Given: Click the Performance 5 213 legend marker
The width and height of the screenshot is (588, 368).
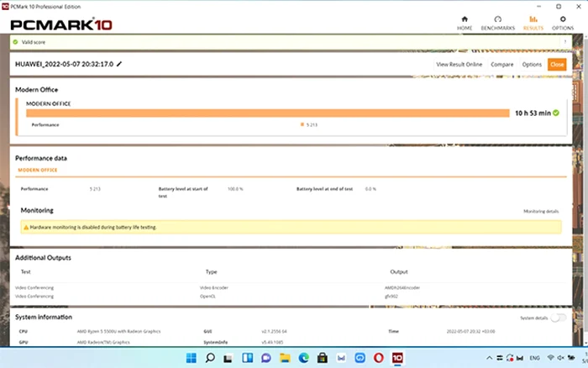Looking at the screenshot, I should point(302,124).
